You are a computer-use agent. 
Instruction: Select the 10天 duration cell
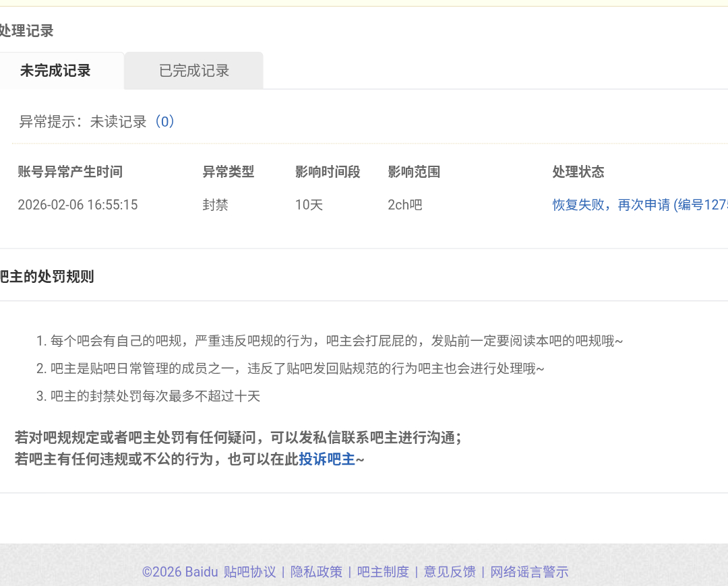(309, 205)
